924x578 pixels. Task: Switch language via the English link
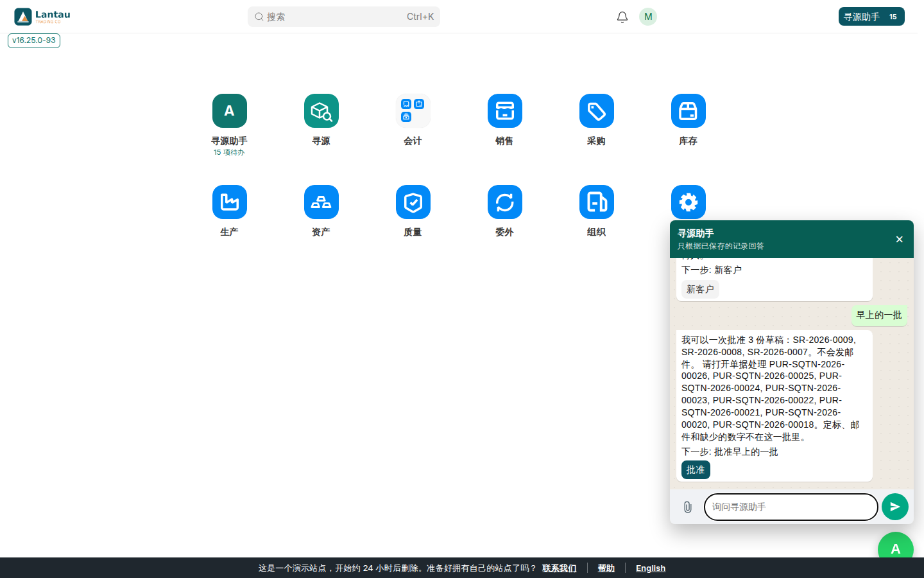coord(651,568)
